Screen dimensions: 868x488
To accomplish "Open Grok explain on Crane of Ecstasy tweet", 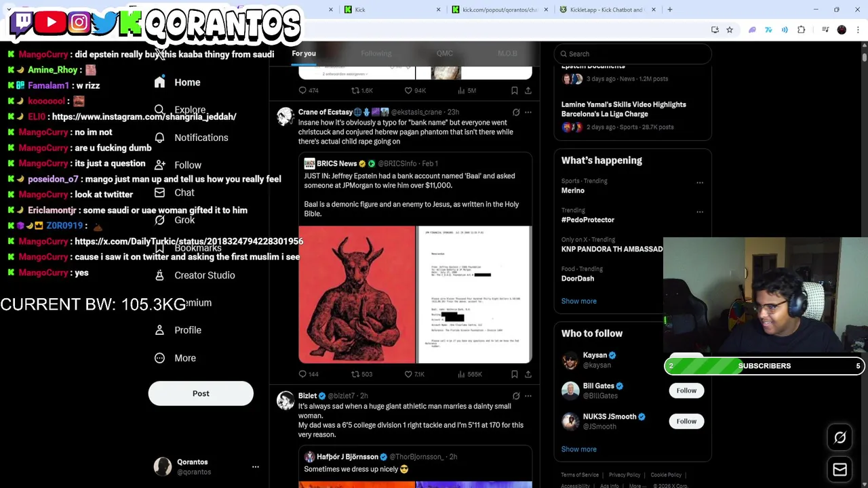I will 516,113.
